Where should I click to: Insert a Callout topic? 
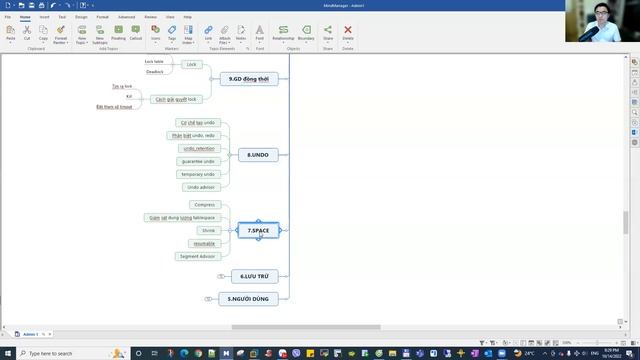click(x=136, y=30)
